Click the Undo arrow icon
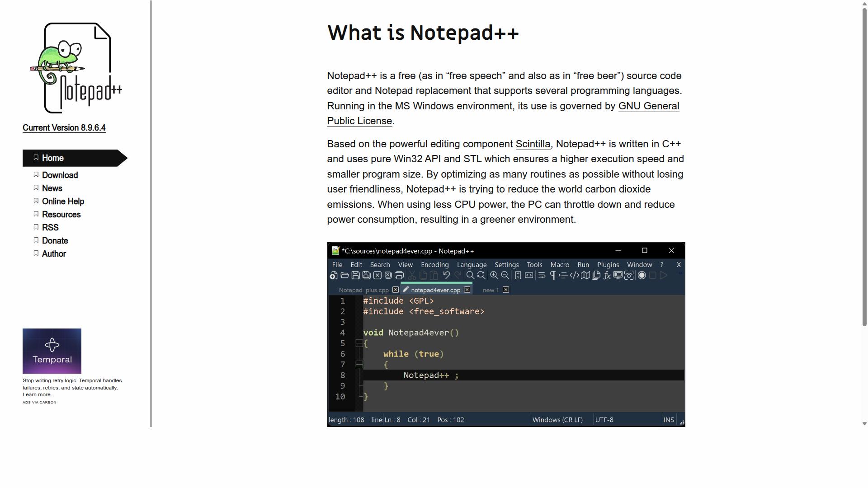The height and width of the screenshot is (488, 868). pos(447,275)
